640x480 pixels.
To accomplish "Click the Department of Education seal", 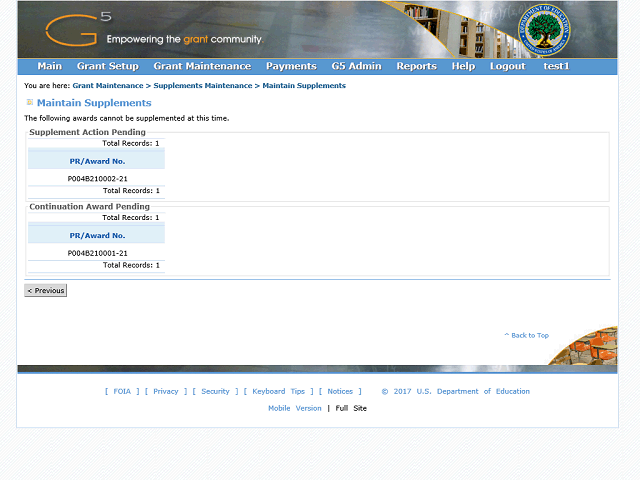I will tap(544, 30).
